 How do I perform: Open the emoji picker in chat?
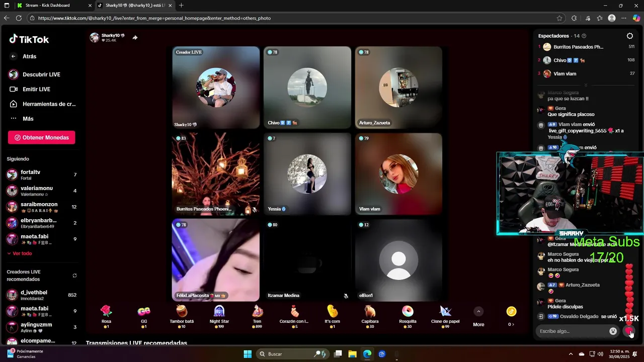(613, 331)
